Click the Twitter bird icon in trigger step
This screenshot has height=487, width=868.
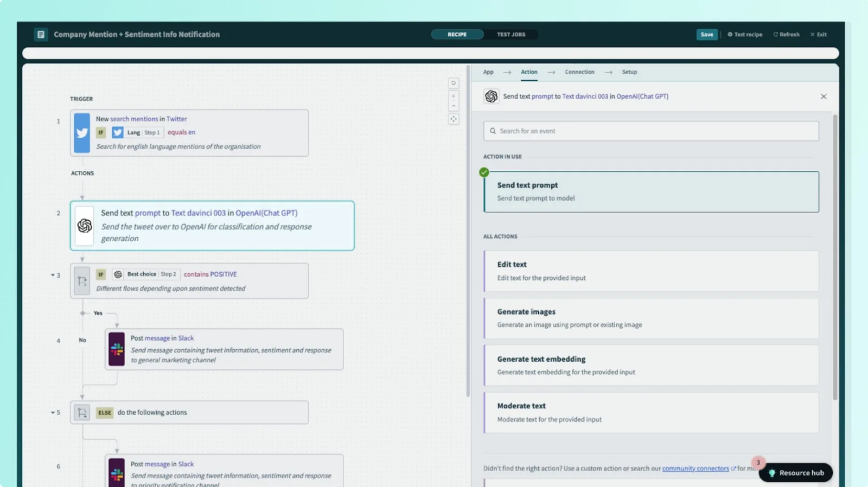(x=82, y=133)
